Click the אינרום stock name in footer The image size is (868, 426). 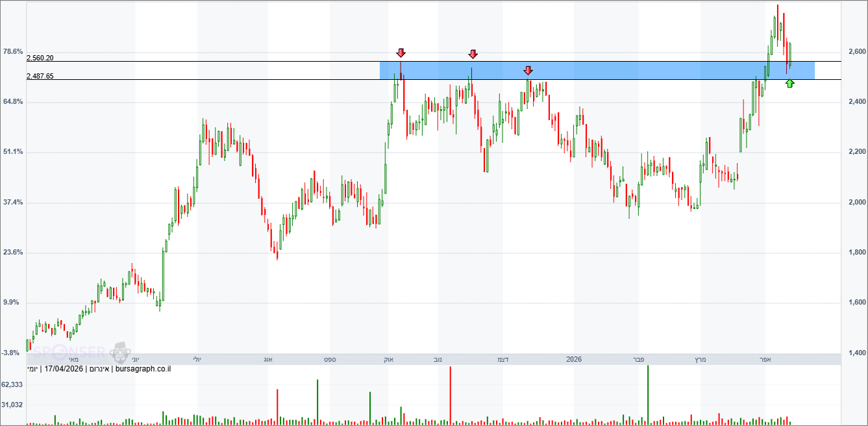(99, 369)
